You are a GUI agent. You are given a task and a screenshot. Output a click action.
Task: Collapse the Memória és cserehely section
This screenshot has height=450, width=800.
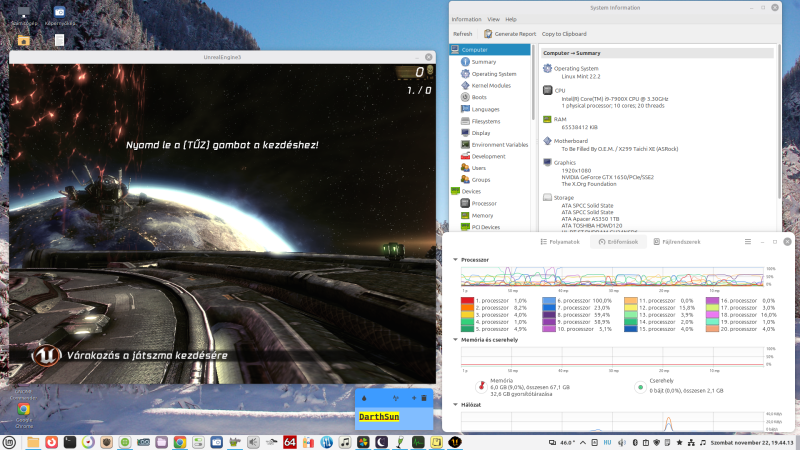(456, 340)
